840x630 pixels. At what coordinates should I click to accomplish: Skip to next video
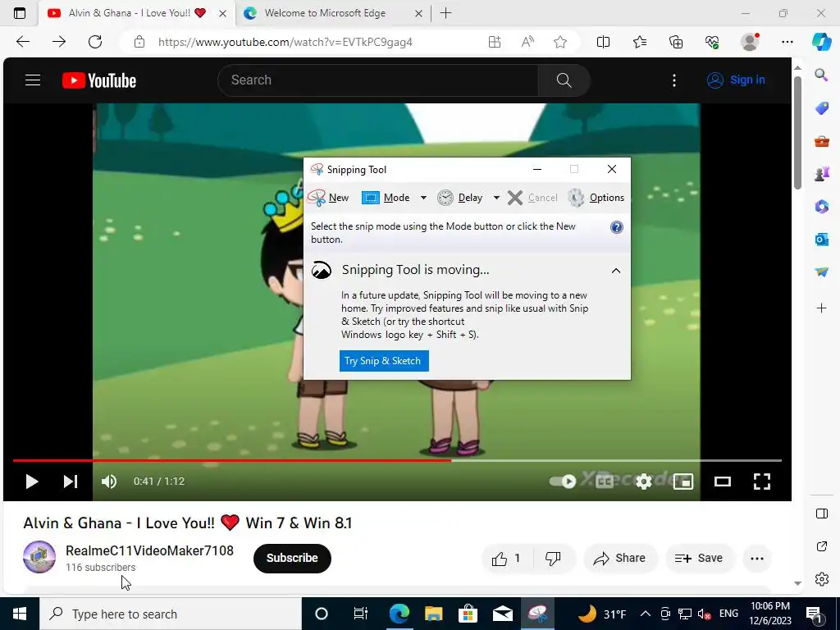[x=71, y=482]
